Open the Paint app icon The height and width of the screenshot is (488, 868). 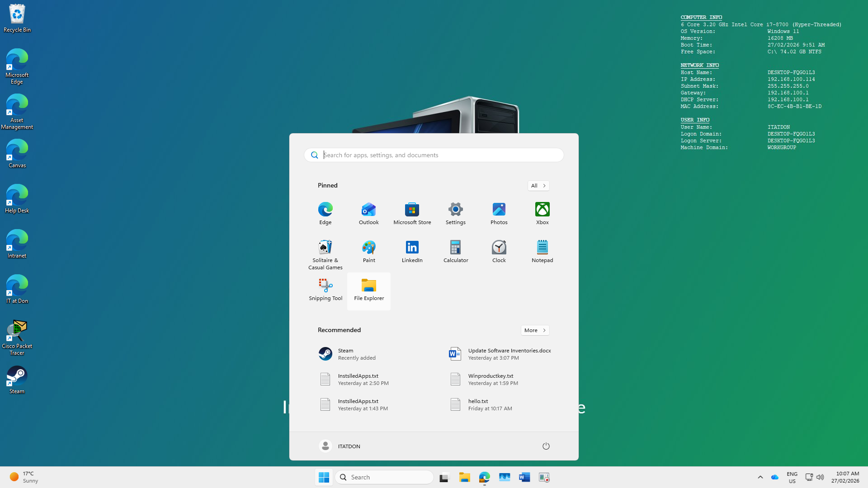(x=369, y=251)
